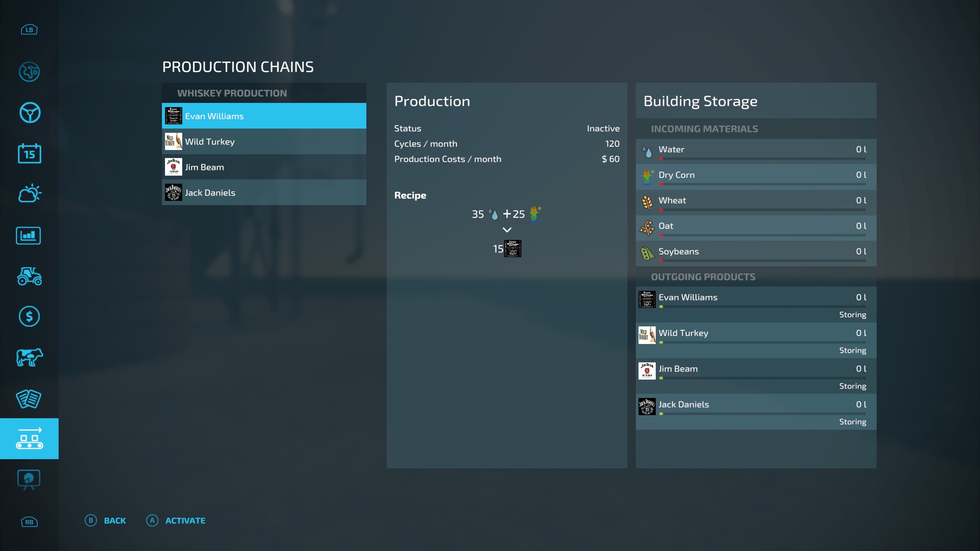Open the map overview globe icon
The width and height of the screenshot is (980, 551).
[x=29, y=72]
